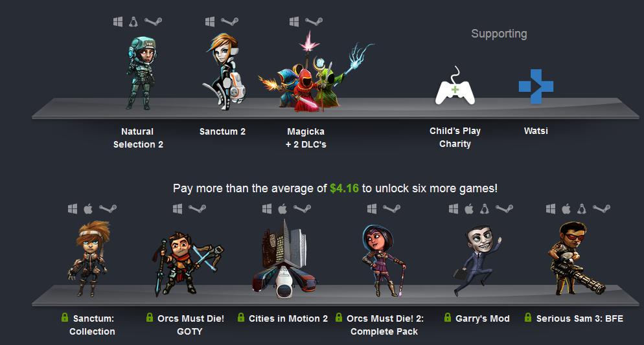Click the blue Watsi cross logo
The image size is (644, 345).
click(x=536, y=86)
